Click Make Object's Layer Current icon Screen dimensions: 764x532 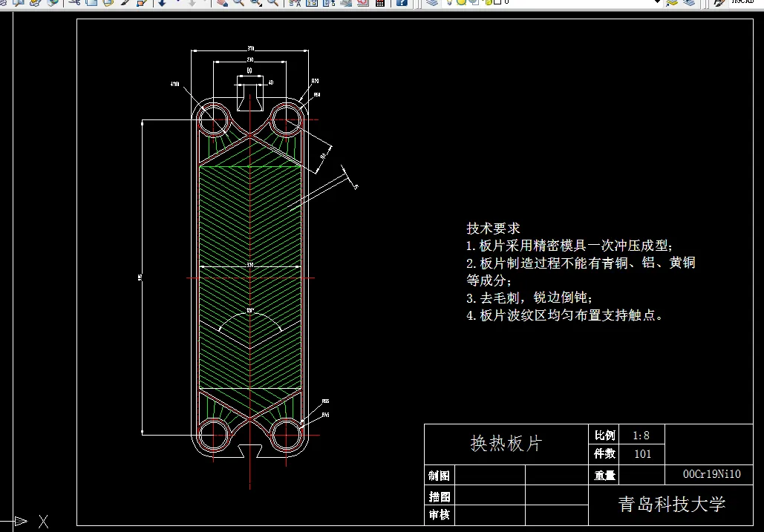click(x=672, y=2)
